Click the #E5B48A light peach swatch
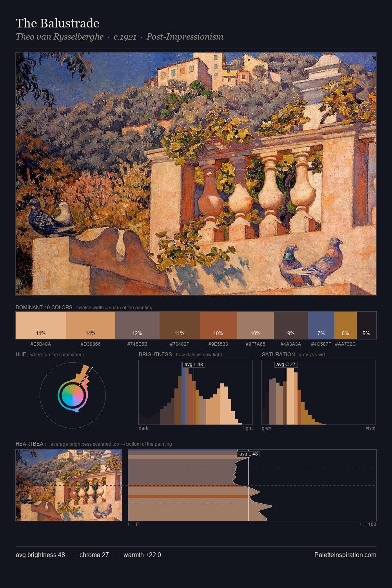The width and height of the screenshot is (392, 588). pos(41,325)
